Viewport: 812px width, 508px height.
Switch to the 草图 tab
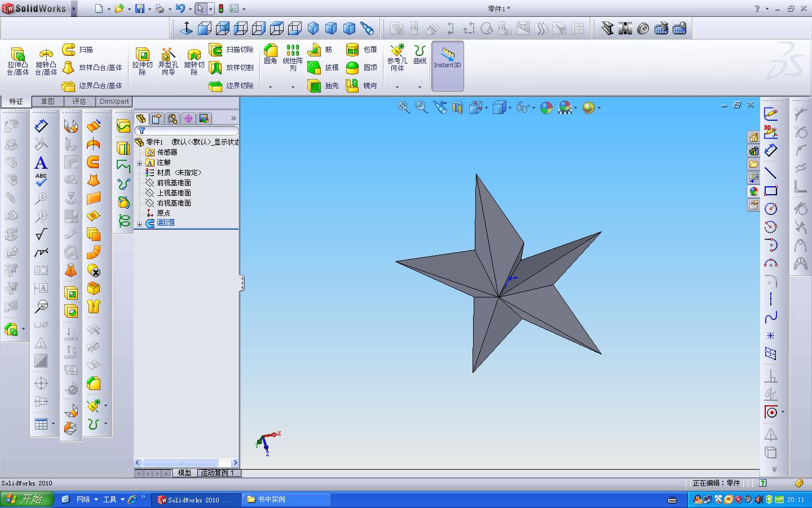pos(47,102)
